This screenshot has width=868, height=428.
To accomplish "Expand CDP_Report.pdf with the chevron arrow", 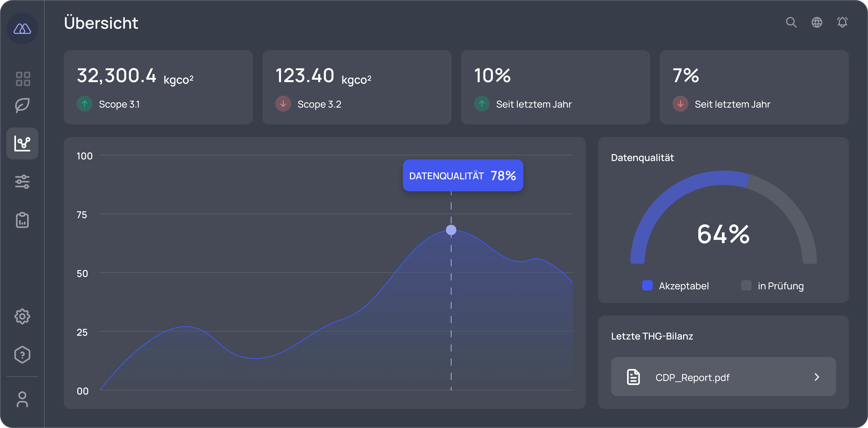I will (x=817, y=377).
